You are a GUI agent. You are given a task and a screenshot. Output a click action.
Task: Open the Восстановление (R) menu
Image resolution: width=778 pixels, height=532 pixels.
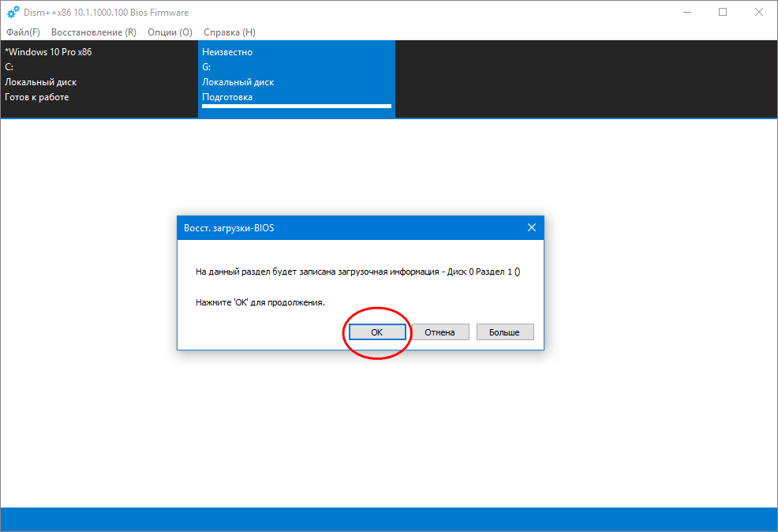click(93, 32)
